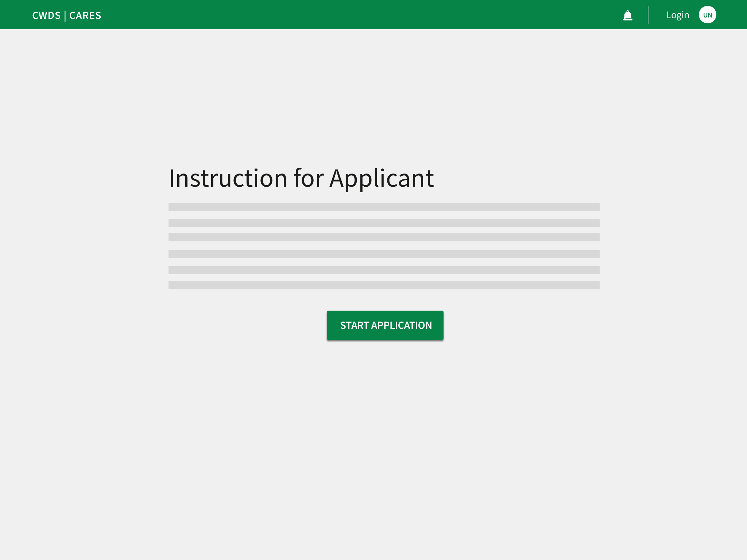Click the empty middle of the green header bar
This screenshot has height=560, width=747.
pyautogui.click(x=365, y=15)
